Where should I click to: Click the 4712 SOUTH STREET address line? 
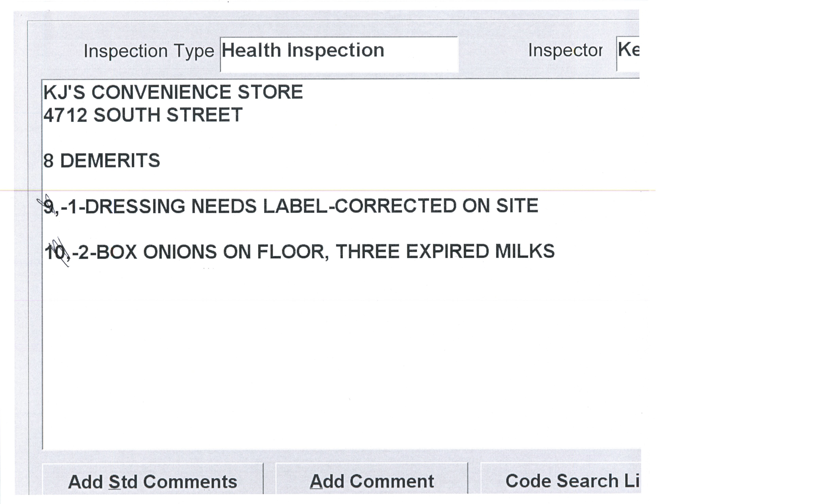(143, 115)
